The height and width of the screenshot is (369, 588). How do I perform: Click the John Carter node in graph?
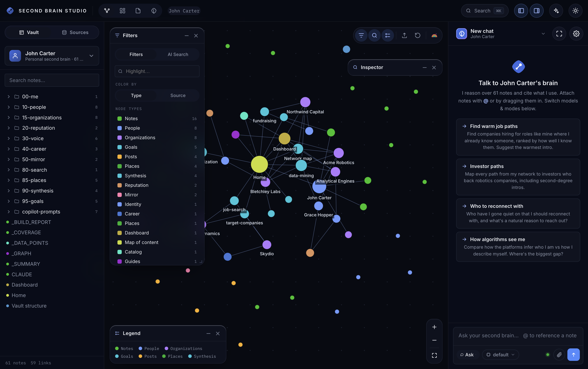[319, 186]
